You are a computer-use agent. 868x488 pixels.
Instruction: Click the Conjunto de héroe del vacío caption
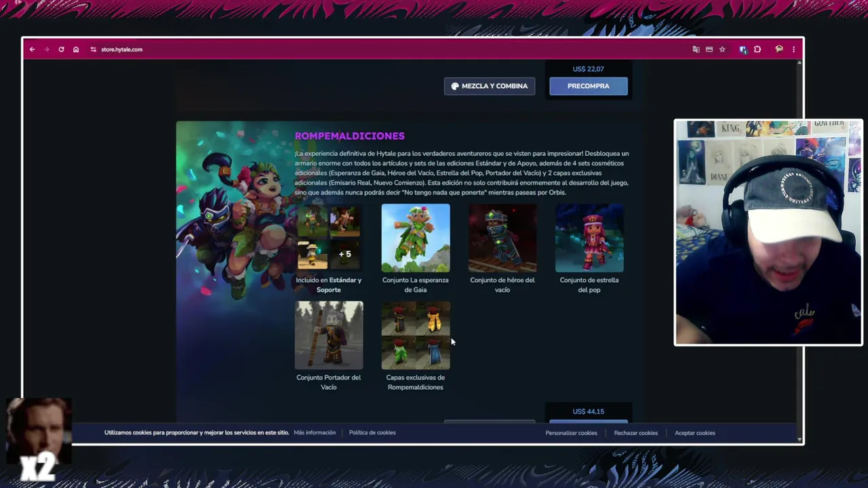tap(502, 285)
